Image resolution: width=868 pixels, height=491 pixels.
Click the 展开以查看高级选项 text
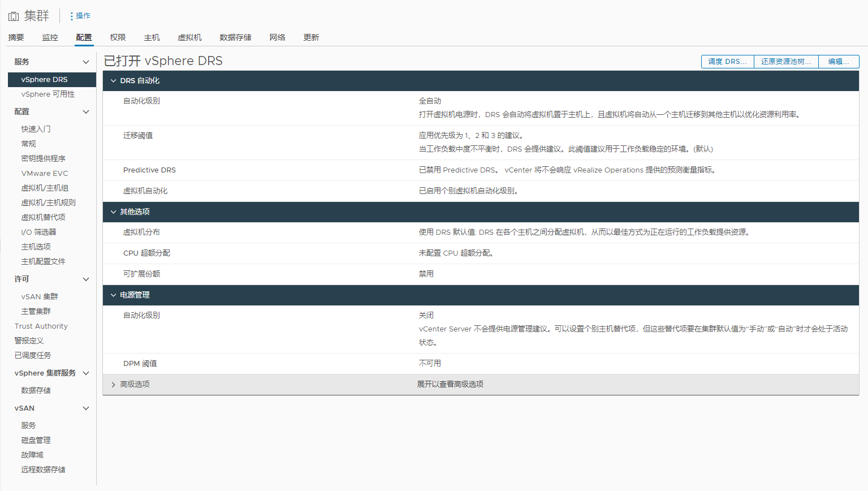[x=450, y=385]
